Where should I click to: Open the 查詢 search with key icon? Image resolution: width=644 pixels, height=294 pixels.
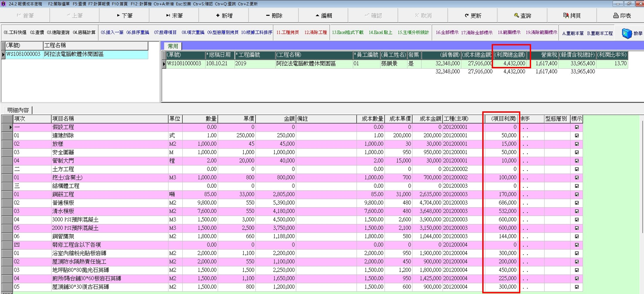click(x=523, y=16)
